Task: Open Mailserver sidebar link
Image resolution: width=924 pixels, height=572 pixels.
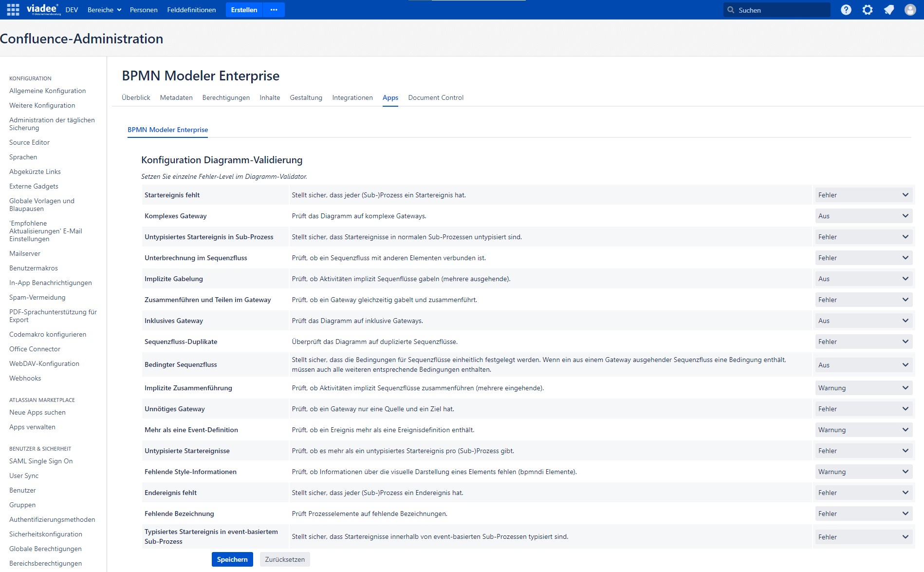Action: (x=25, y=253)
